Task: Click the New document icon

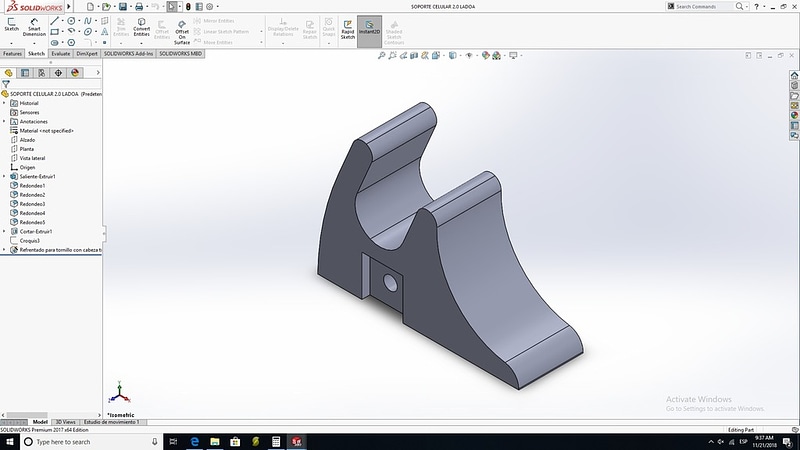Action: tap(90, 7)
